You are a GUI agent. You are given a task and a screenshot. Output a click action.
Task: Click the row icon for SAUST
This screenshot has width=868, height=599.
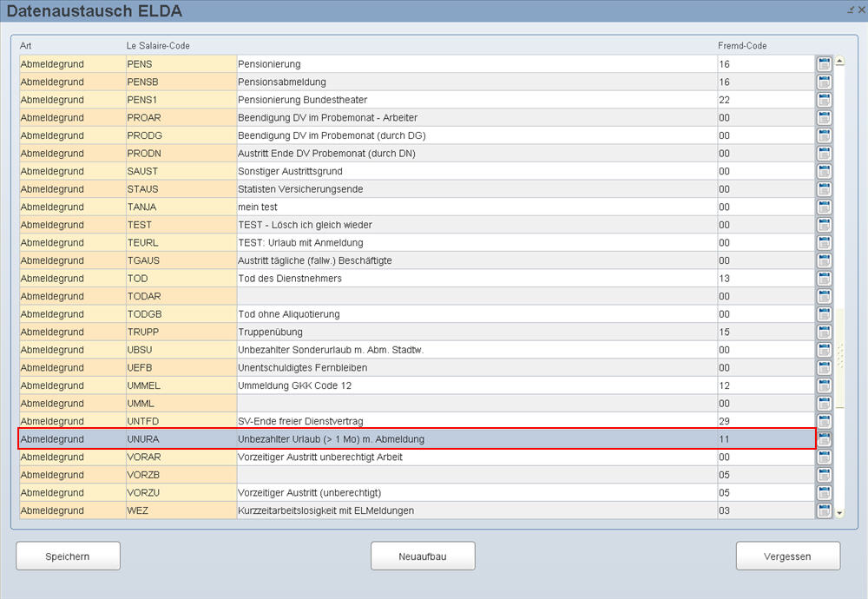coord(824,171)
